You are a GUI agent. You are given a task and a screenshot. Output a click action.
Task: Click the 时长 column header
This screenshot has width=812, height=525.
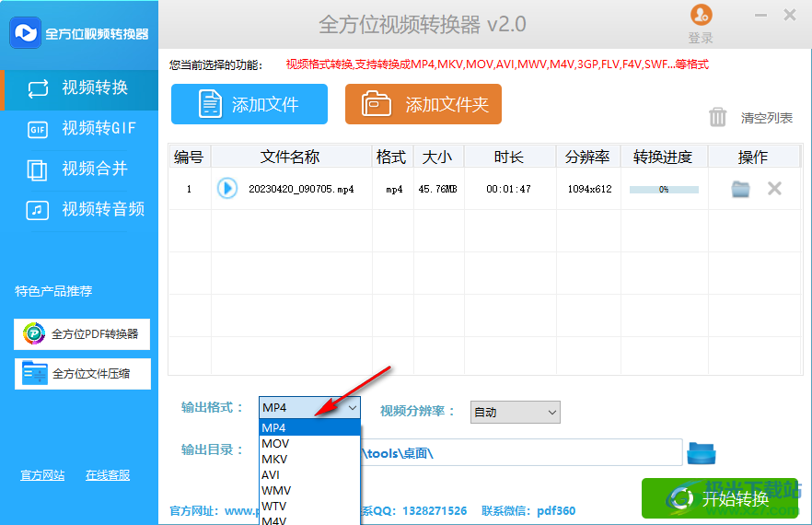[510, 157]
